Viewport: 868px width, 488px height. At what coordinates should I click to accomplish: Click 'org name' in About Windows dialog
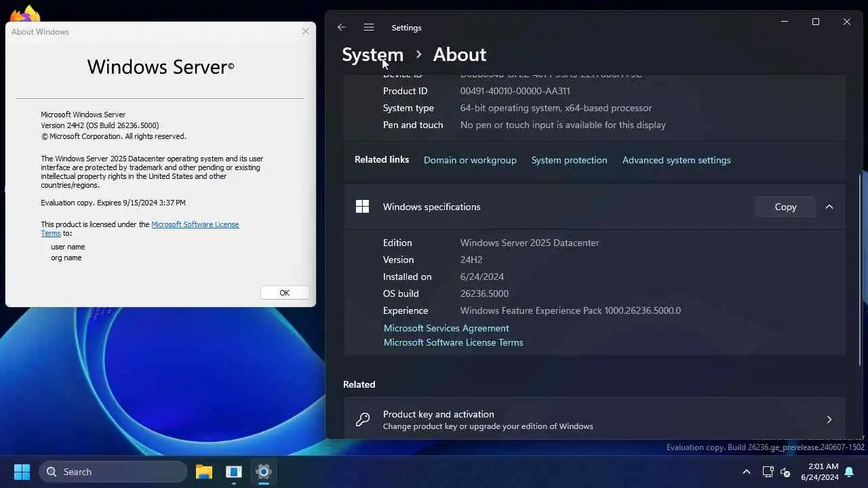66,258
